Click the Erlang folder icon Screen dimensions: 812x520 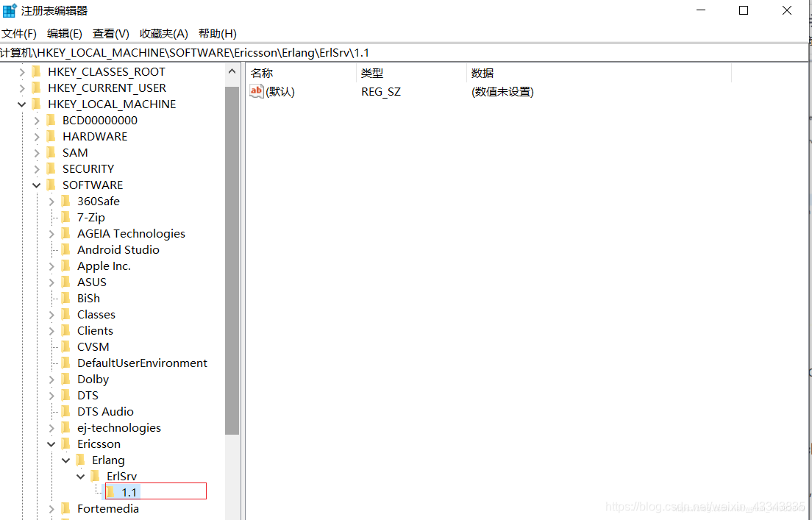(80, 460)
